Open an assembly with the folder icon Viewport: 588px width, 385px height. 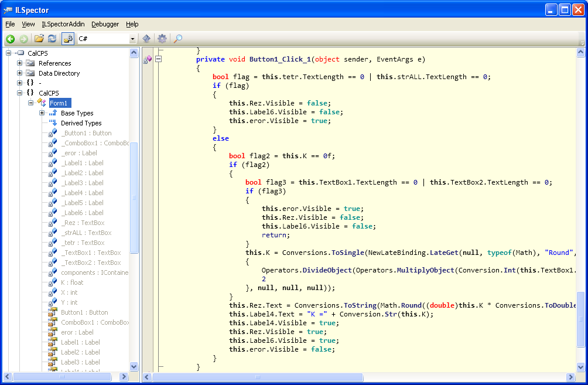39,38
